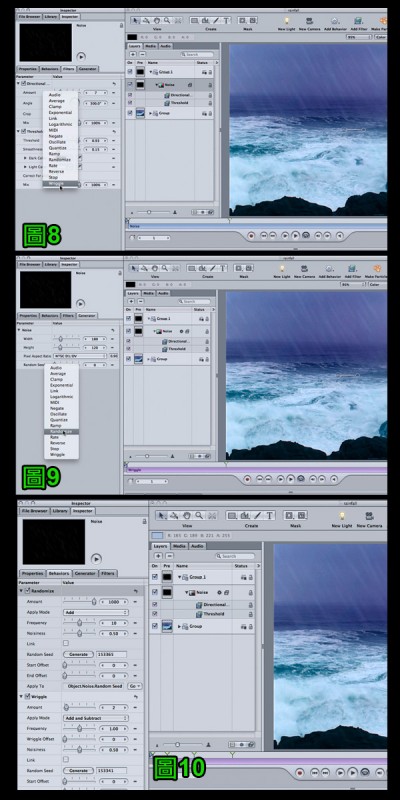Choose highlighted Randomize in figure 9 popup menu
The width and height of the screenshot is (400, 800).
(61, 432)
